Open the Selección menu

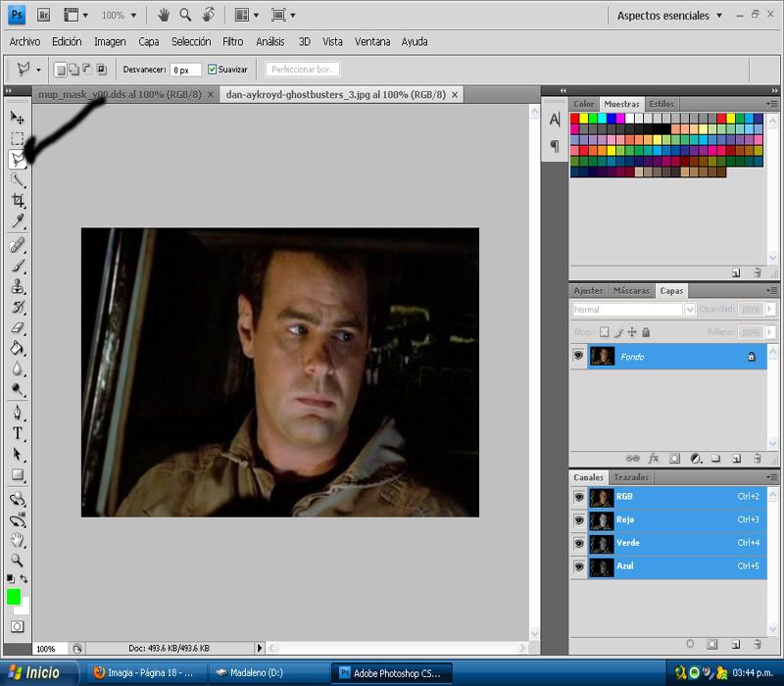pos(191,41)
